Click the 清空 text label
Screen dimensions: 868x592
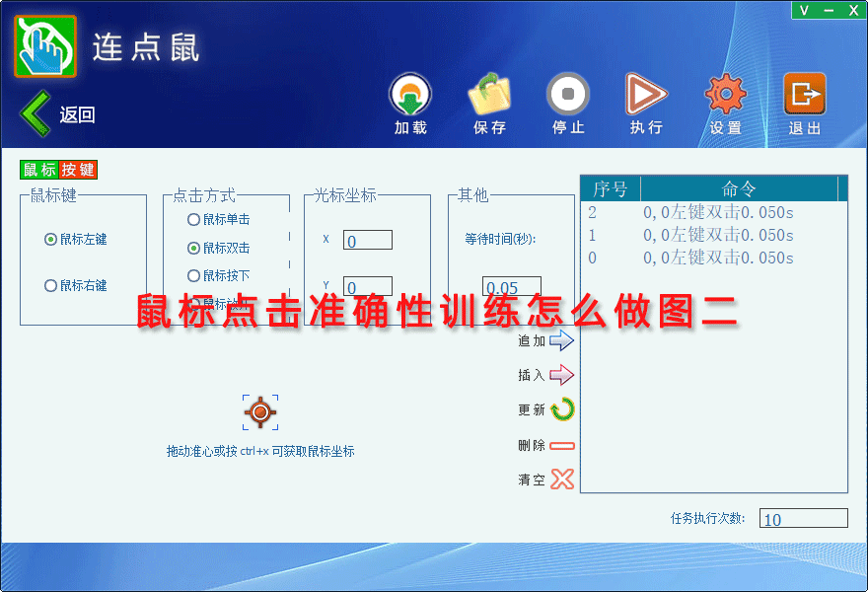[532, 480]
